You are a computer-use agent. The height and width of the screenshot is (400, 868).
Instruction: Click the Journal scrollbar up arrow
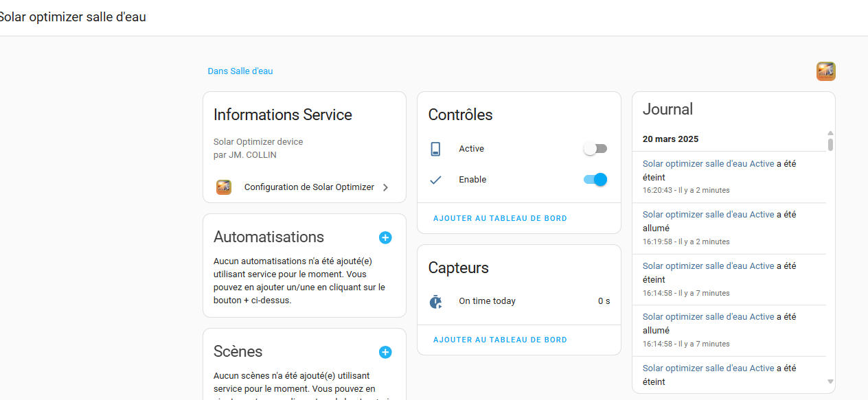point(830,133)
